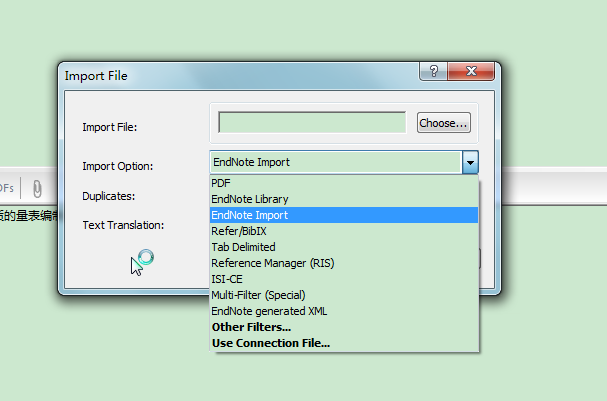Select Use Connection File... entry
Screen dimensions: 607x401
pos(344,343)
